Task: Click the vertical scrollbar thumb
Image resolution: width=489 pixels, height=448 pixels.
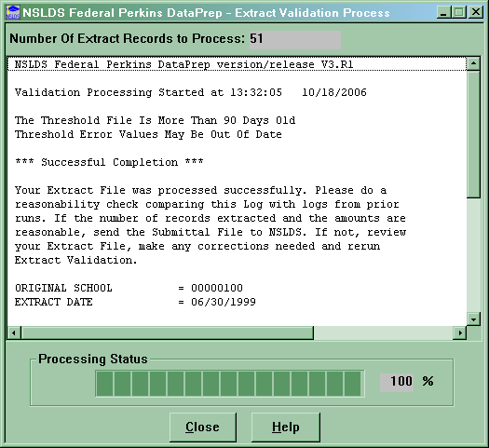Action: pyautogui.click(x=473, y=134)
